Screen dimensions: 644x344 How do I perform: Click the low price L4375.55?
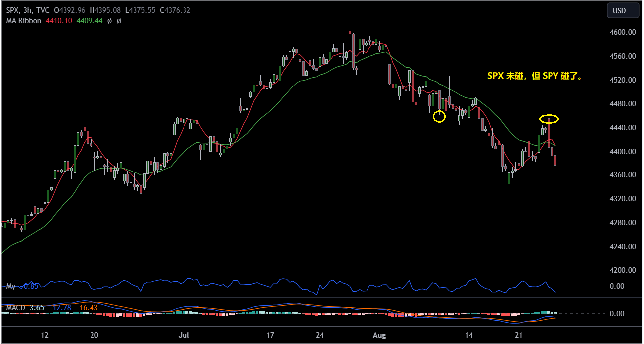click(140, 10)
